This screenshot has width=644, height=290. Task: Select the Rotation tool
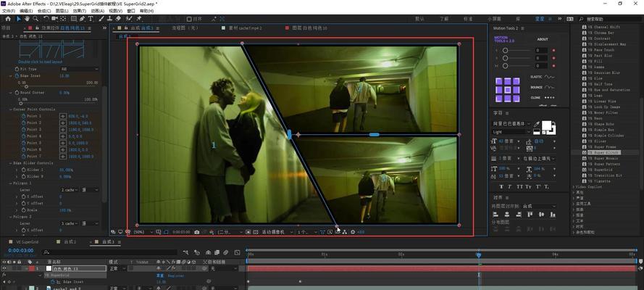46,19
